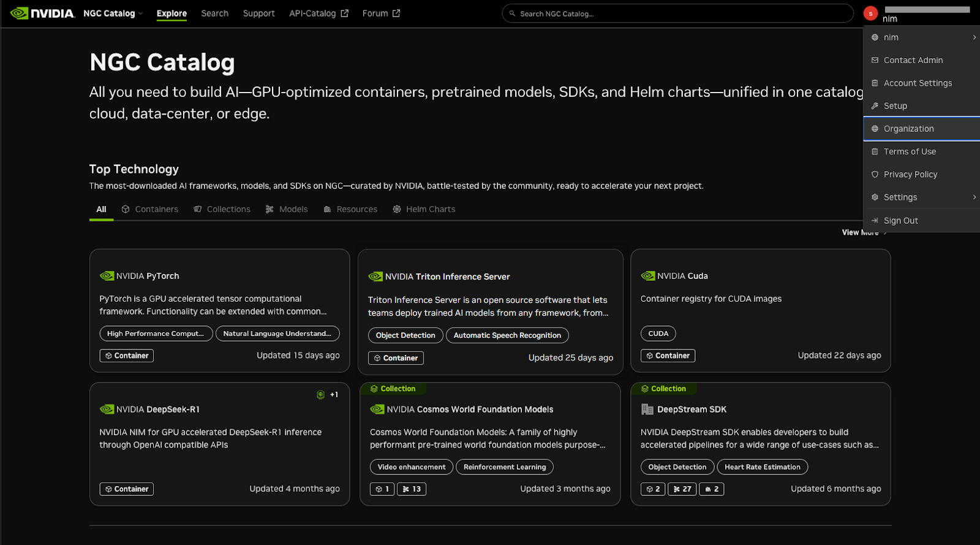Screen dimensions: 980x545
Task: Click container count 1 on Cosmos card
Action: [382, 489]
